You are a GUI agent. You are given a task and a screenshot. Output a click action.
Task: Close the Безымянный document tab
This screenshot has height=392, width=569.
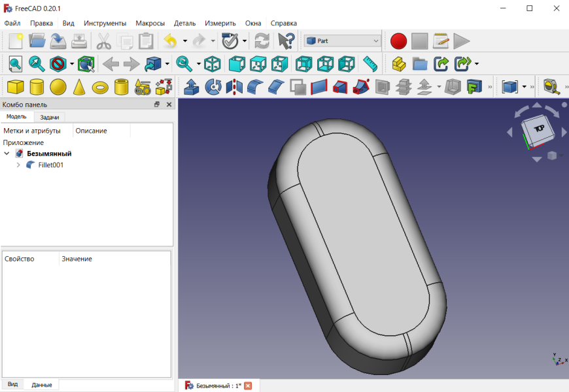point(248,386)
